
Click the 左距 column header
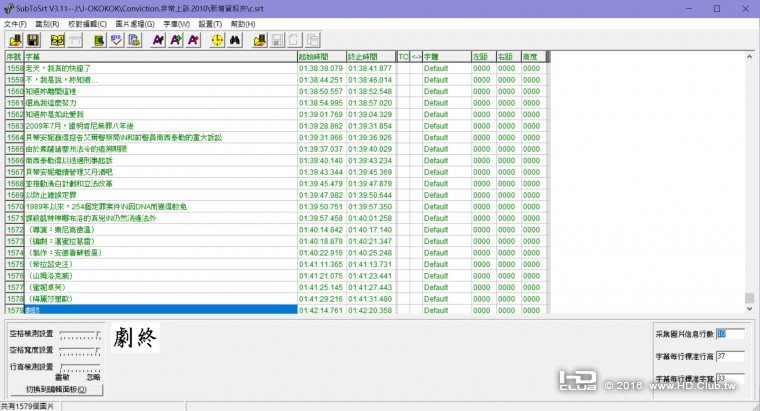(484, 57)
